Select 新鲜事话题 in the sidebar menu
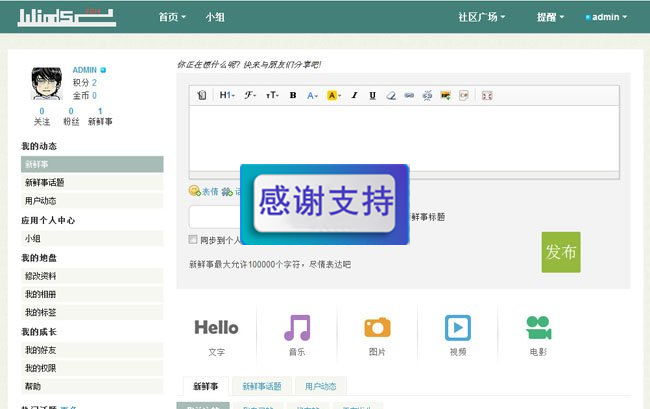This screenshot has width=650, height=409. [x=92, y=182]
